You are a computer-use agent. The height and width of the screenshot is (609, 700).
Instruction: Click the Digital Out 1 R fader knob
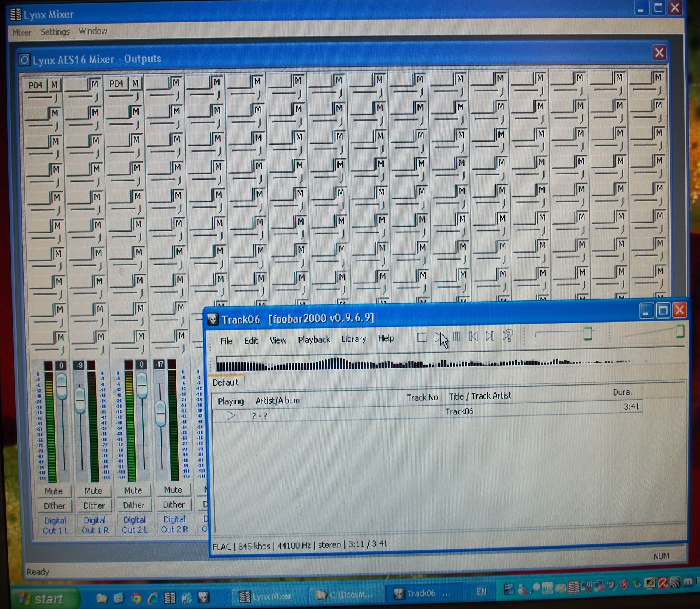pos(80,400)
